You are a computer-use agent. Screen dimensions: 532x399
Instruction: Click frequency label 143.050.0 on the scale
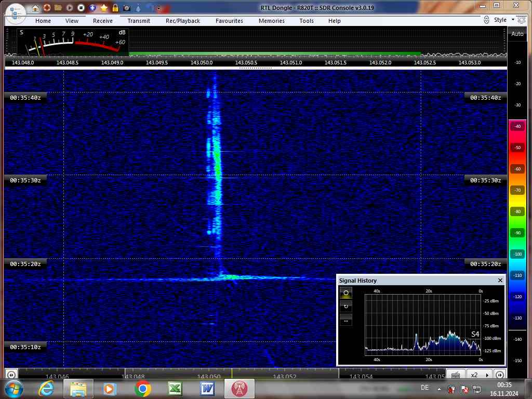(202, 62)
